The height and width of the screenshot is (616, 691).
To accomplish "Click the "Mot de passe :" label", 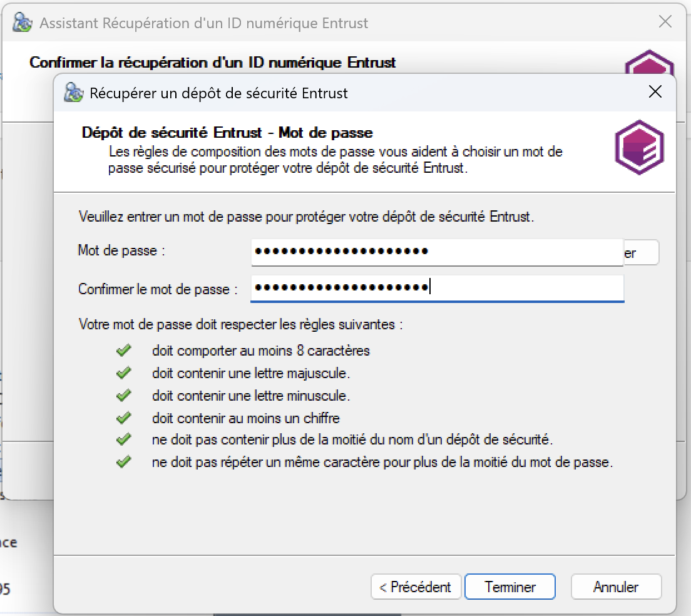I will (x=121, y=250).
